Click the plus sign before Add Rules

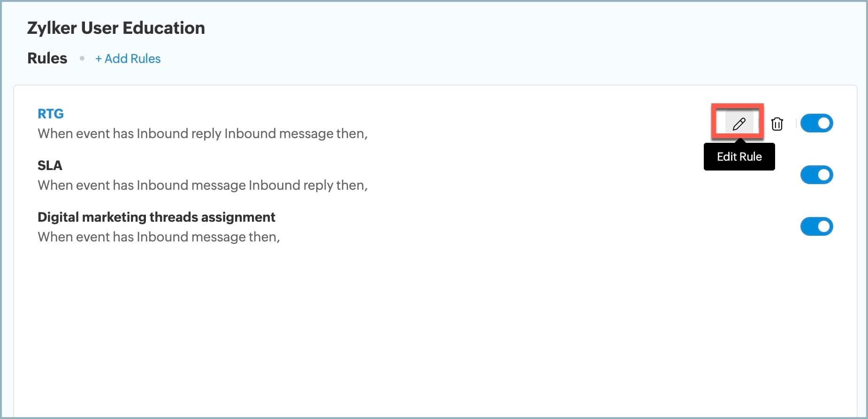(99, 59)
